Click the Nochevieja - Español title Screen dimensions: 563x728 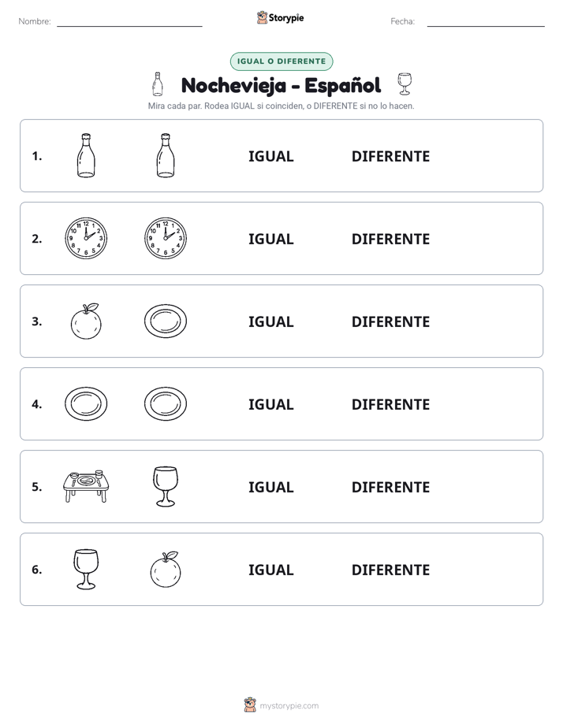281,85
